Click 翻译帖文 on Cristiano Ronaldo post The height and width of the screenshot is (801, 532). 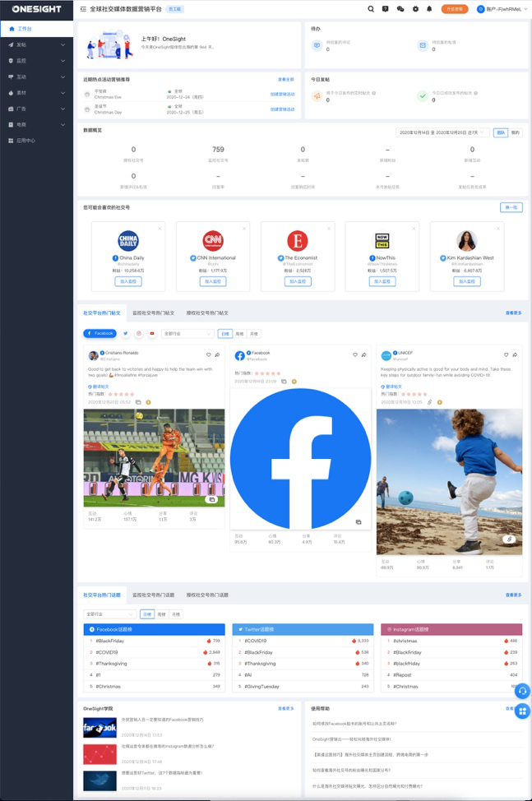coord(99,387)
